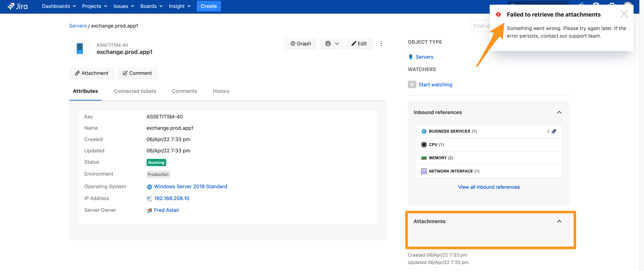This screenshot has height=271, width=644.
Task: Click the Jira logo
Action: pyautogui.click(x=17, y=6)
